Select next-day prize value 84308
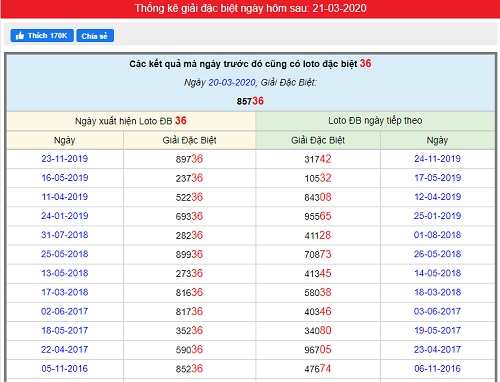The height and width of the screenshot is (382, 500). [x=318, y=197]
